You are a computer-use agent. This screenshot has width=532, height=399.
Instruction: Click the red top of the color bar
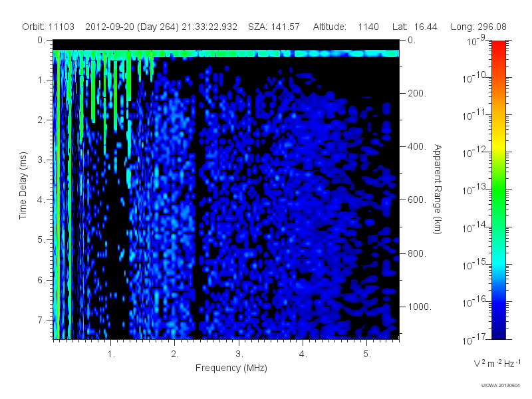point(498,46)
